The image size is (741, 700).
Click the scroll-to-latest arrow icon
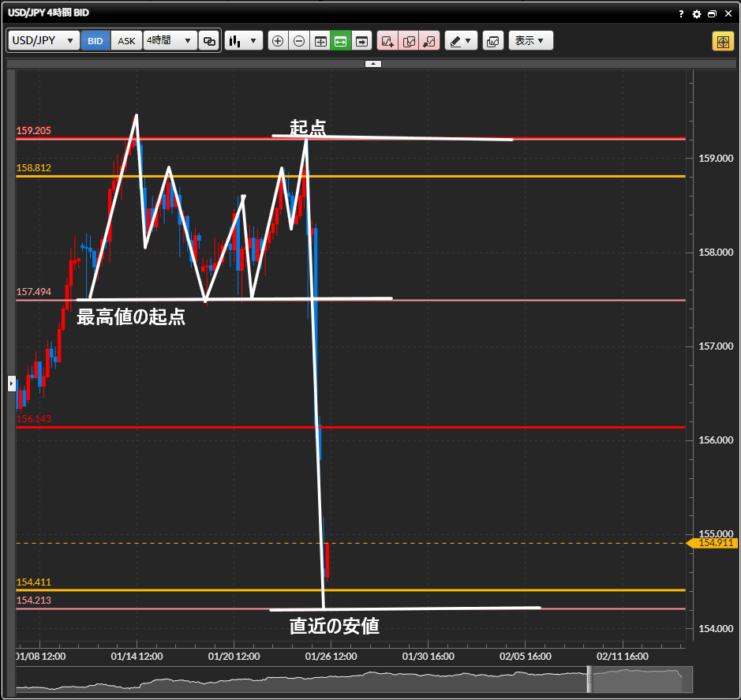(361, 41)
